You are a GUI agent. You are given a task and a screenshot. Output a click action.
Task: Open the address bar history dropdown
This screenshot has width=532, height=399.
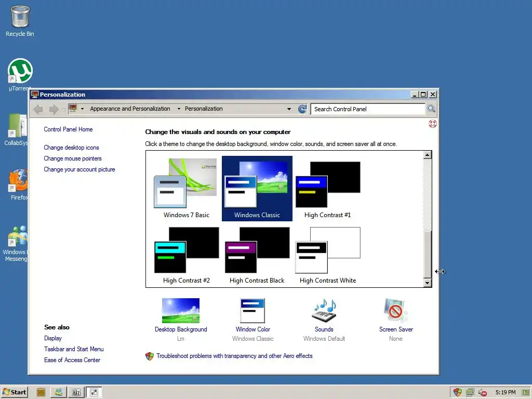[x=289, y=109]
